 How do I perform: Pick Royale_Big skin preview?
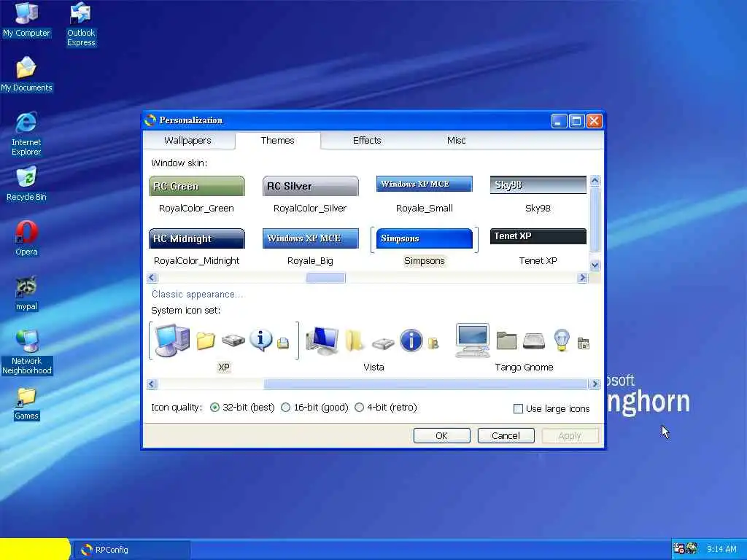click(x=310, y=238)
